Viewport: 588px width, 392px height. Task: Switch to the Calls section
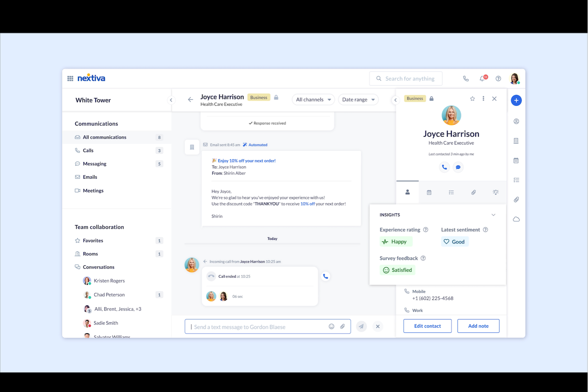pyautogui.click(x=88, y=150)
